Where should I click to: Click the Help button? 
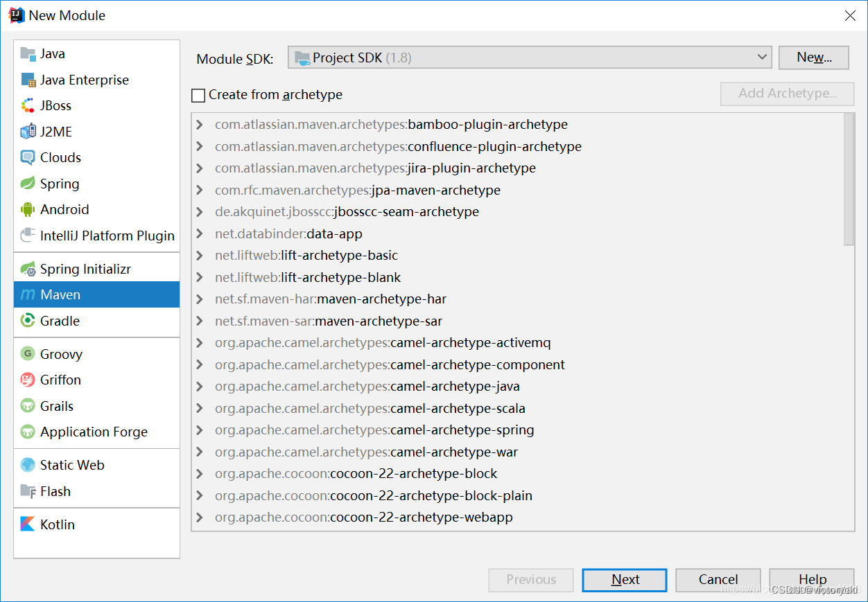pos(812,580)
